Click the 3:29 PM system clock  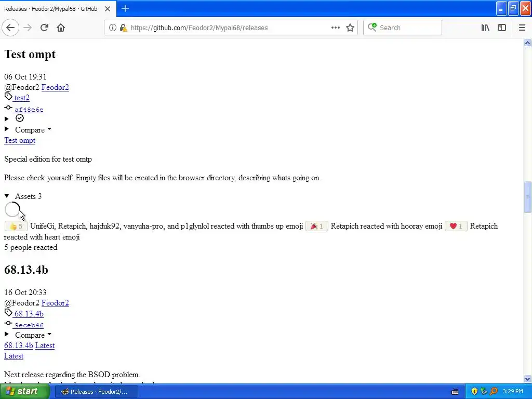pyautogui.click(x=512, y=392)
